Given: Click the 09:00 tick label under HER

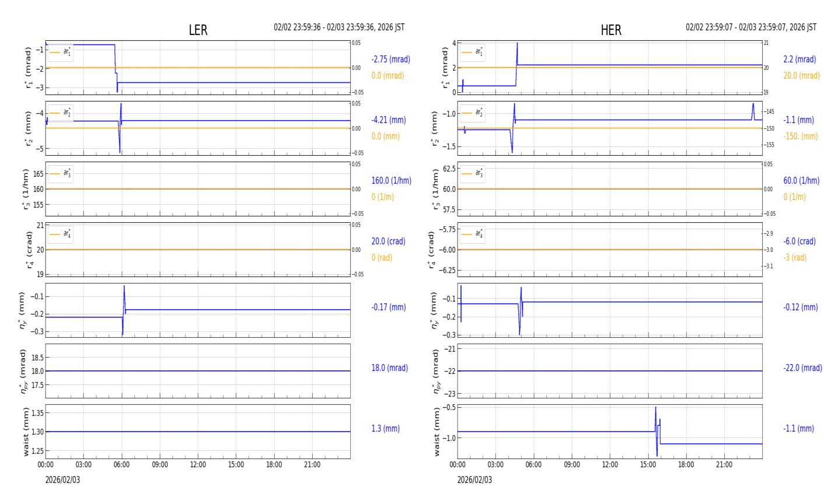Looking at the screenshot, I should (572, 465).
